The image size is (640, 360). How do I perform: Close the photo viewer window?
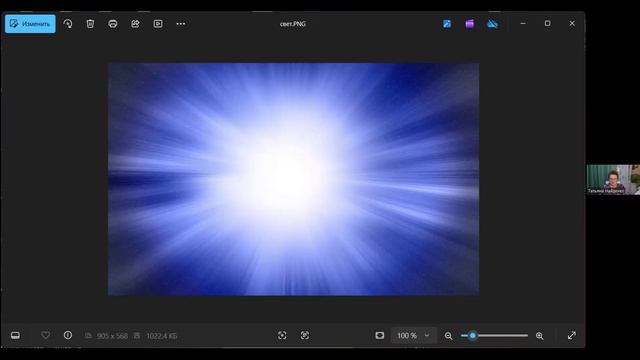tap(572, 24)
